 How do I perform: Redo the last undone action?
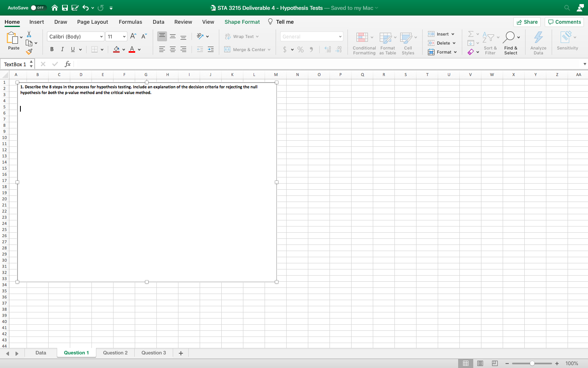(100, 8)
